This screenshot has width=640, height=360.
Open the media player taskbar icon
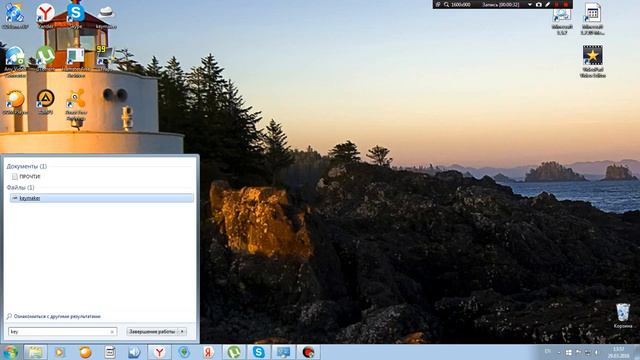coord(60,352)
